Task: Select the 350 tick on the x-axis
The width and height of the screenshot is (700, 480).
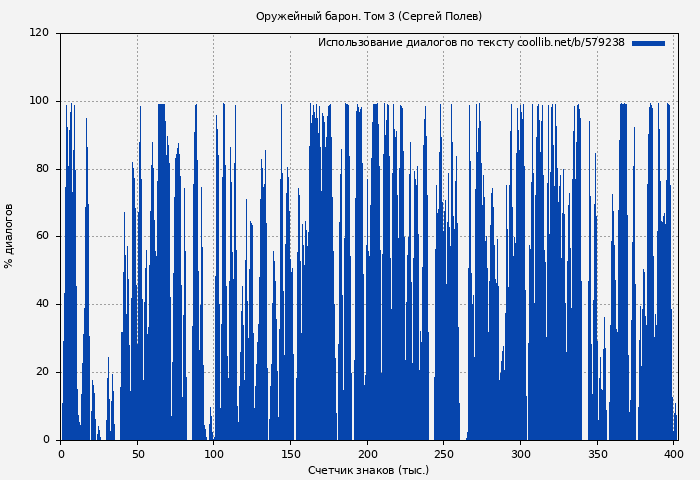Action: pyautogui.click(x=597, y=454)
